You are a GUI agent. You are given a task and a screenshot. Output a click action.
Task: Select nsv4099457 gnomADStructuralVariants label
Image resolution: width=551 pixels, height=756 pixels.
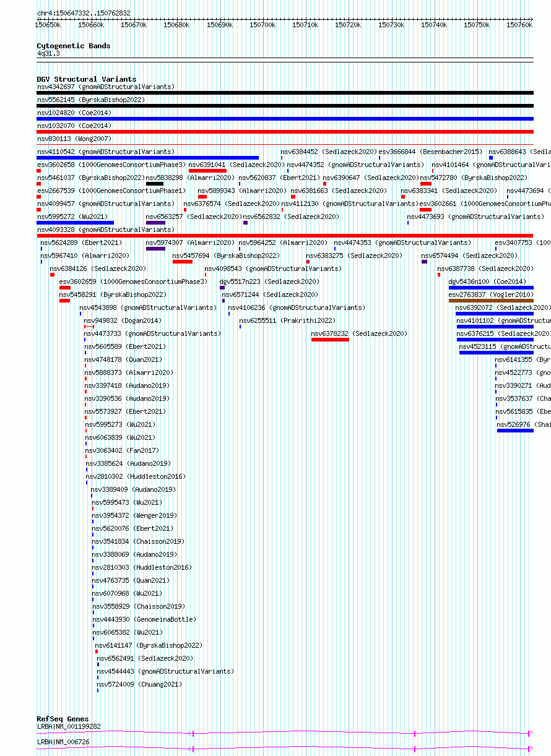click(106, 204)
